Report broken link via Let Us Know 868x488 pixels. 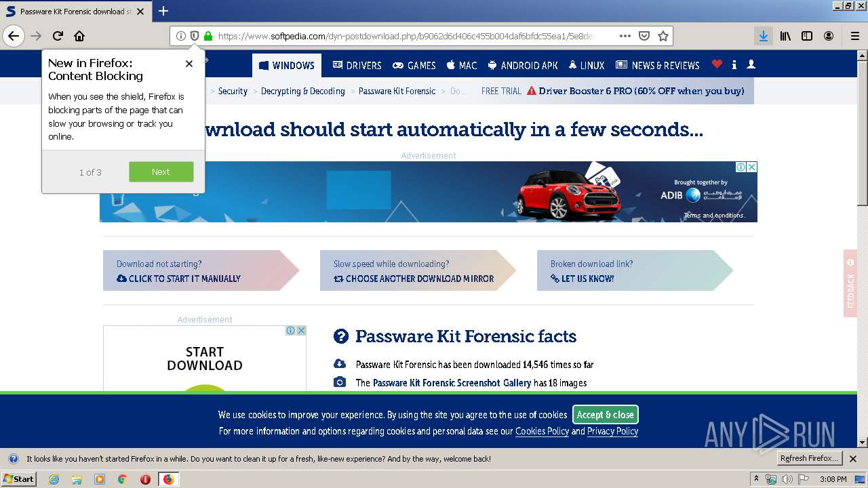point(582,279)
